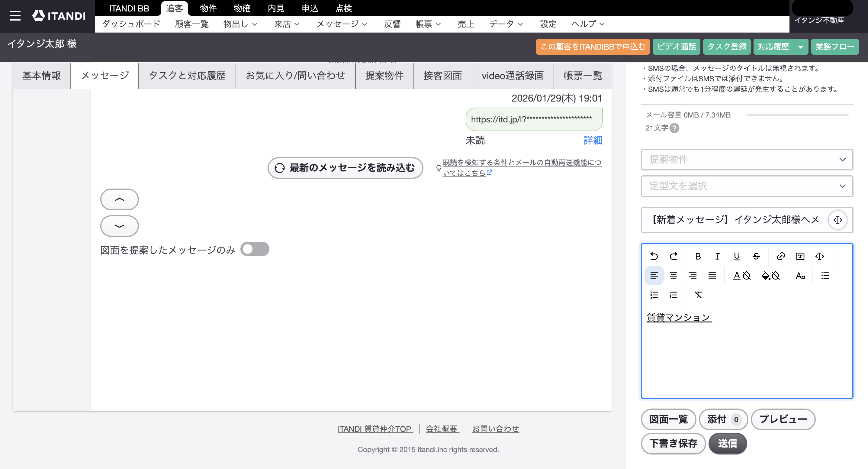Viewport: 868px width, 469px height.
Task: Insert variable into subject field
Action: [838, 220]
